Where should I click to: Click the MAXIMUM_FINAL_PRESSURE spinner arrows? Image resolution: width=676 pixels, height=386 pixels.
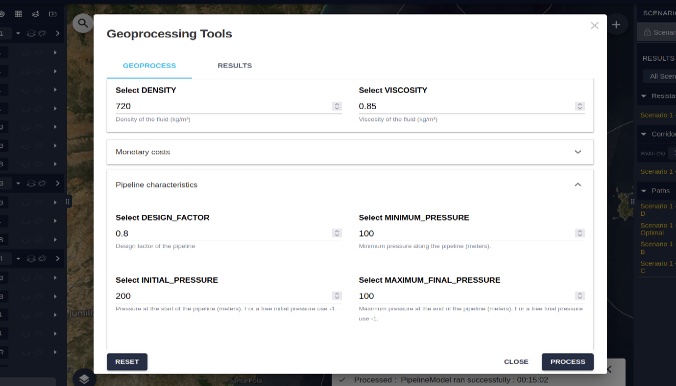tap(580, 295)
